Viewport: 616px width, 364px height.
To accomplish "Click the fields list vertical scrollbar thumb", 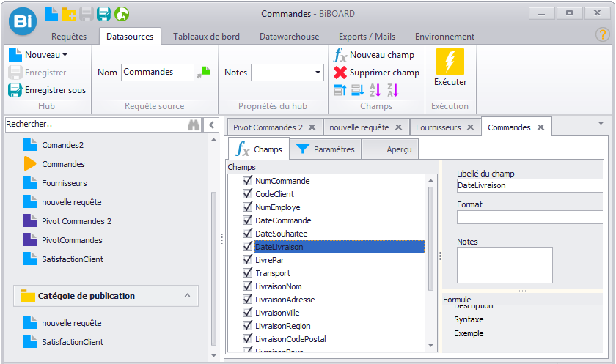I will pos(431,239).
